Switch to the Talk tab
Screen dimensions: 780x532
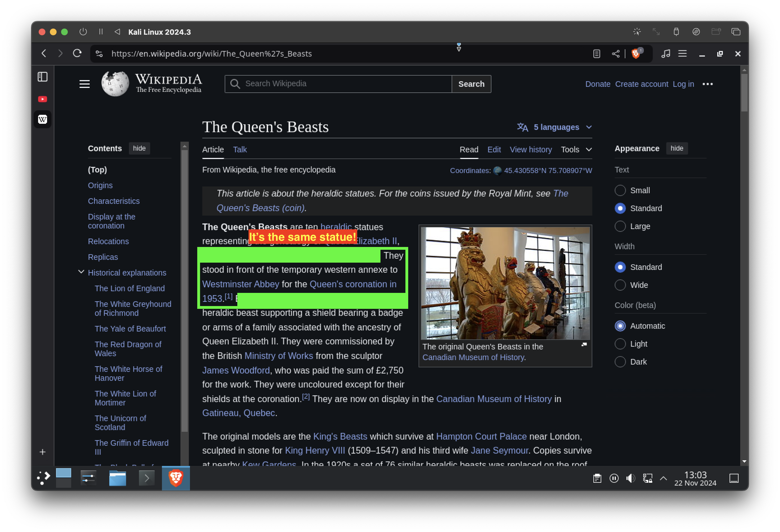click(x=240, y=150)
